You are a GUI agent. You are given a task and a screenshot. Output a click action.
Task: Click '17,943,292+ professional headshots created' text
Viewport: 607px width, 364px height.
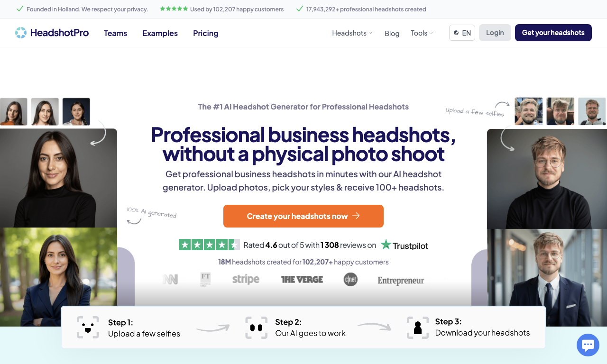(x=366, y=9)
